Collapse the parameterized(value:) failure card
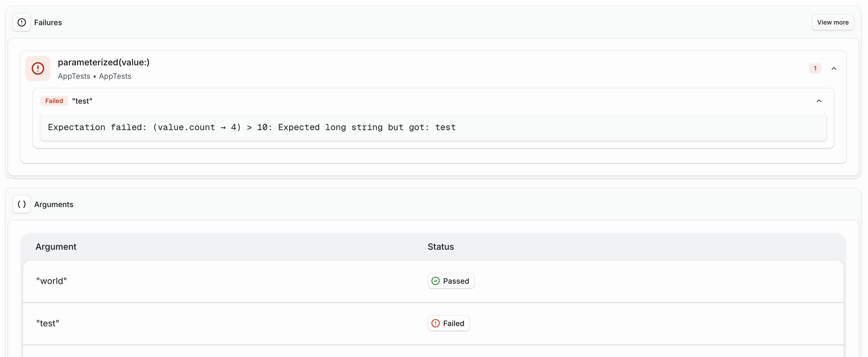The width and height of the screenshot is (868, 357). 834,68
